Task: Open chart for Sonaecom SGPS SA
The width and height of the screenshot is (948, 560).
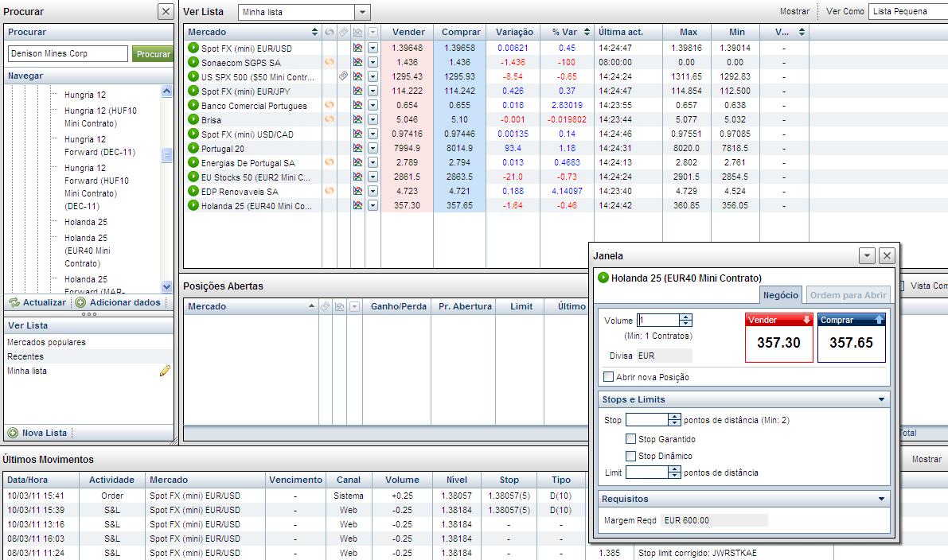Action: pos(358,62)
